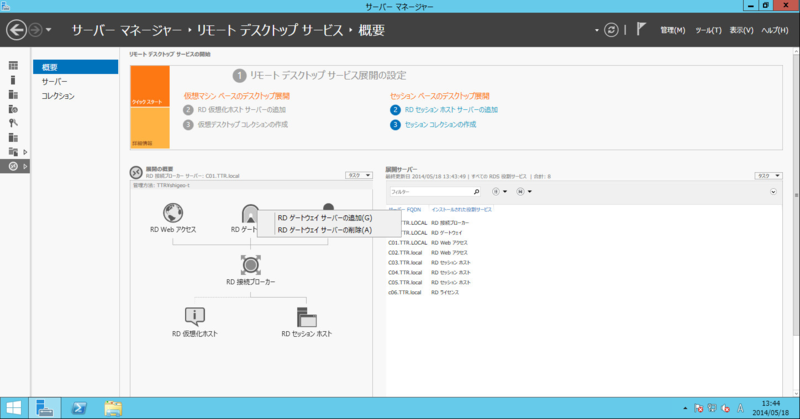
Task: Click the orange クイック スタート tile
Action: point(150,86)
